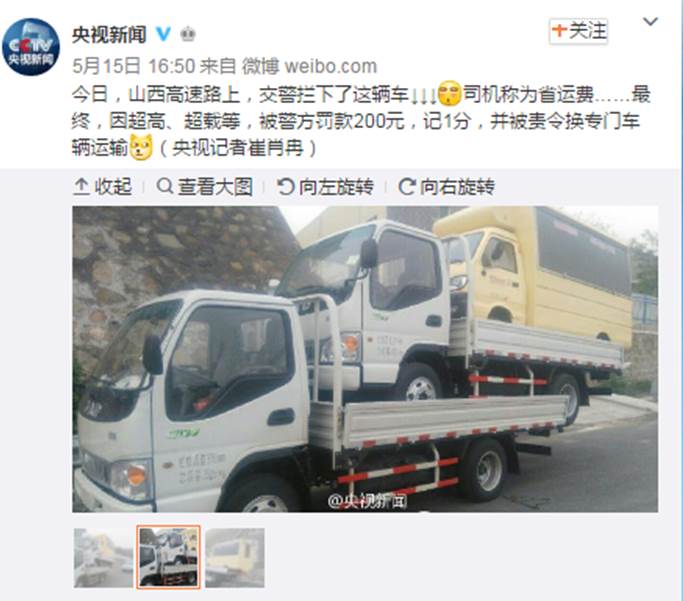
Task: Expand the post options chevron menu
Action: 650,21
